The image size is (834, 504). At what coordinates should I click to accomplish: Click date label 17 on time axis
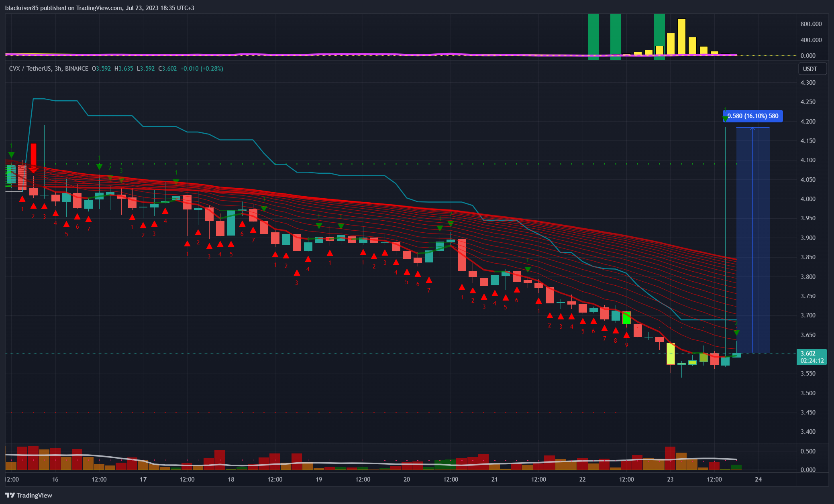coord(143,480)
